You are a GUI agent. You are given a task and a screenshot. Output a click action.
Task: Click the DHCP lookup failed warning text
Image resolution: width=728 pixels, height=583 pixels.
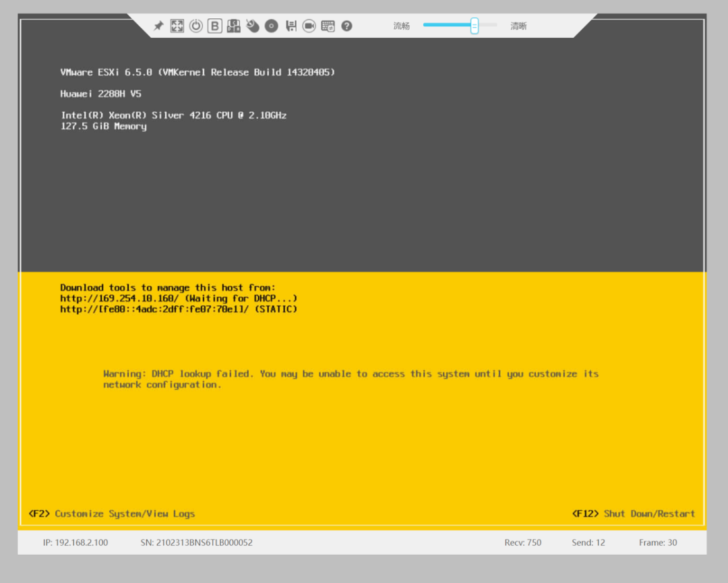click(351, 379)
